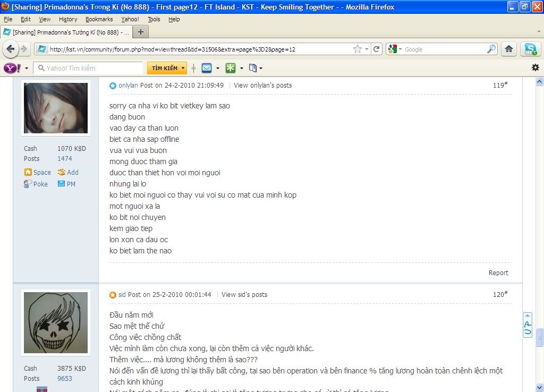Click the scrollbar down arrow
Screen dimensions: 544x392
(x=539, y=387)
